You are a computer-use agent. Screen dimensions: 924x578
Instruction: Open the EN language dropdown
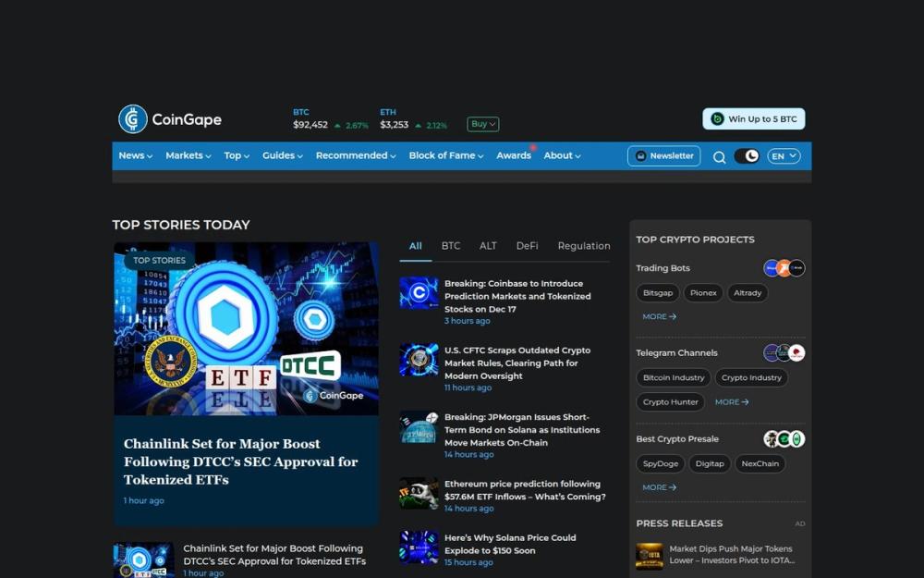[784, 156]
